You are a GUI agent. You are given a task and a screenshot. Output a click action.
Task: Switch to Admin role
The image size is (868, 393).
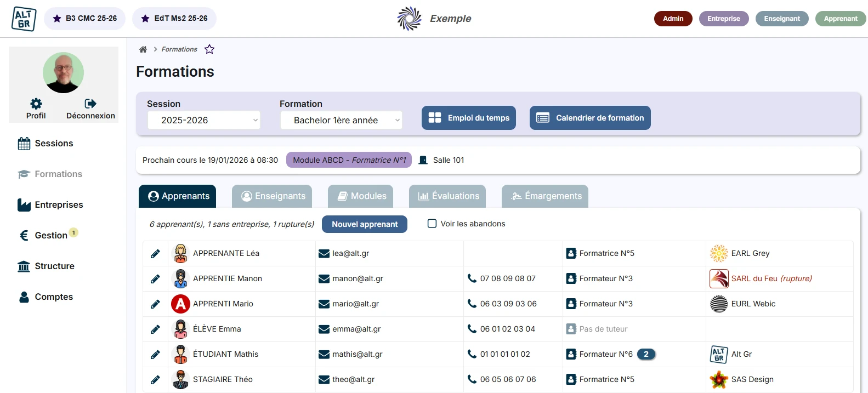coord(673,19)
